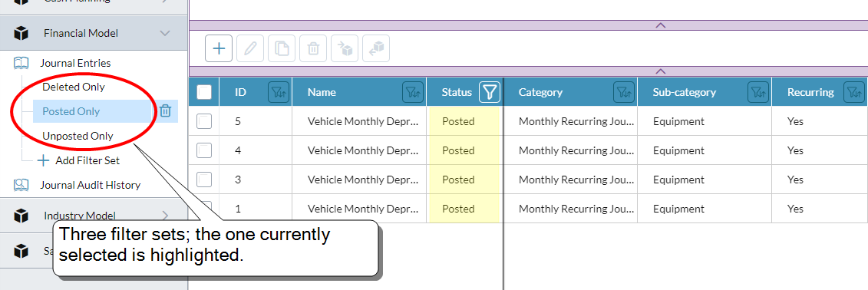Tick the select-all header checkbox
Screen dimensions: 868x290
[204, 92]
